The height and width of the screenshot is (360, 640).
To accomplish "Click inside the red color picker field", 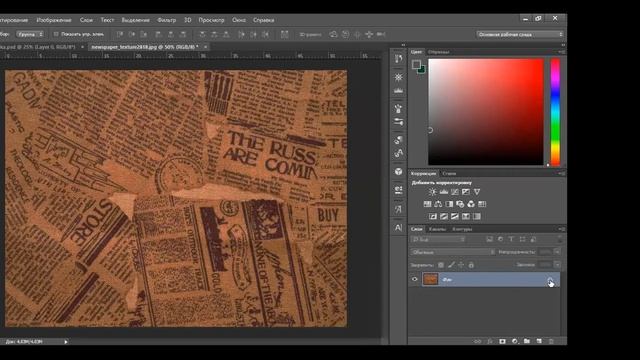I will click(x=486, y=112).
